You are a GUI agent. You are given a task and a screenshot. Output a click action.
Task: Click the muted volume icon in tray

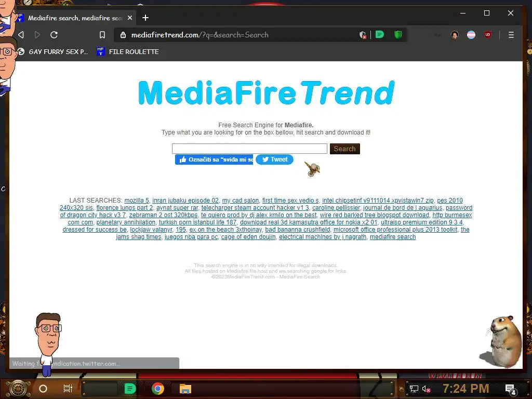coord(426,389)
